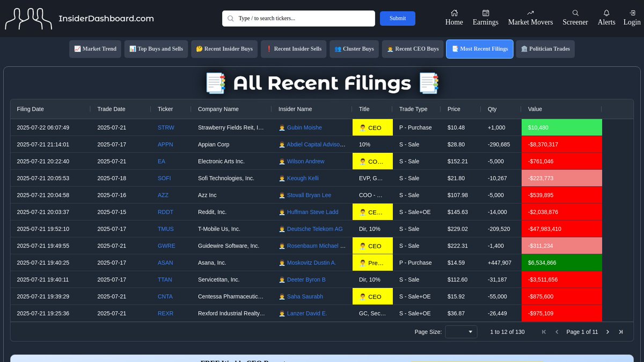Viewport: 644px width, 362px height.
Task: Open the Market Movers trend icon
Action: [530, 13]
